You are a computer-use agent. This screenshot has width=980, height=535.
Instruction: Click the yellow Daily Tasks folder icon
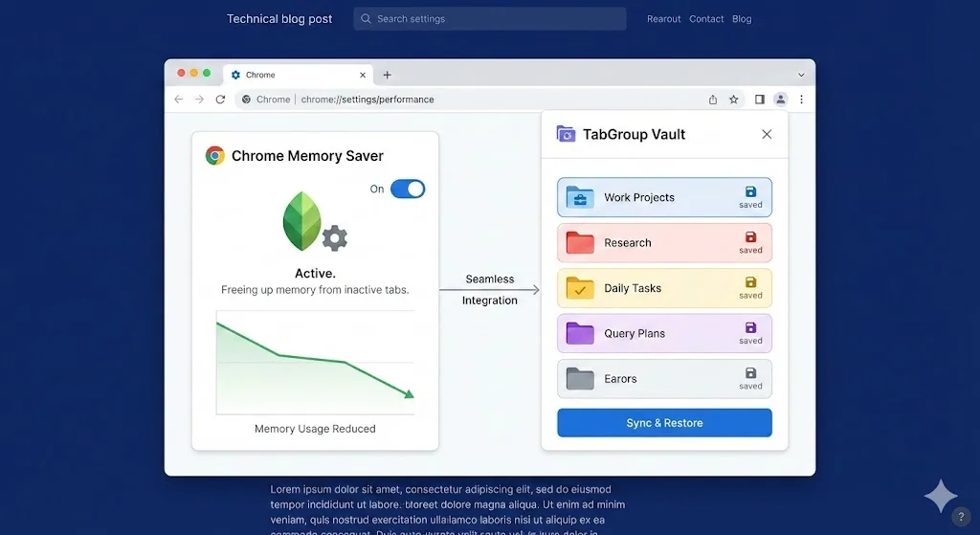point(580,288)
